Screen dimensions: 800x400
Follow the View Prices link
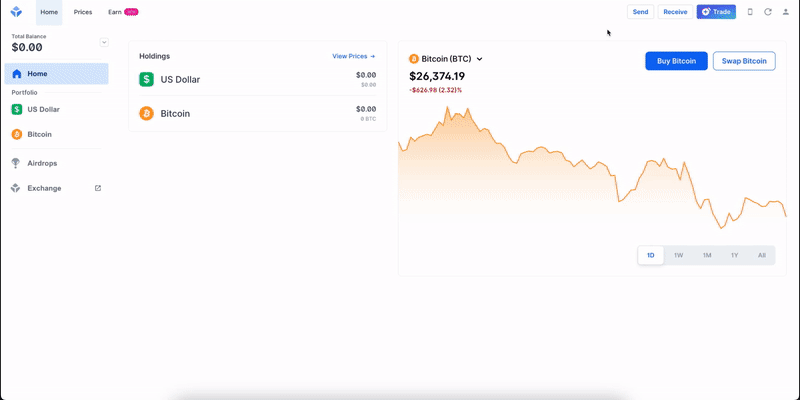tap(354, 56)
